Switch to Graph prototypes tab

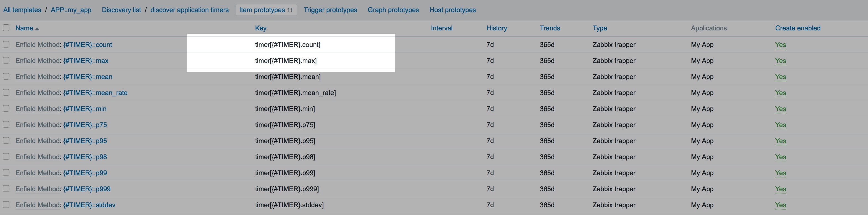(393, 10)
